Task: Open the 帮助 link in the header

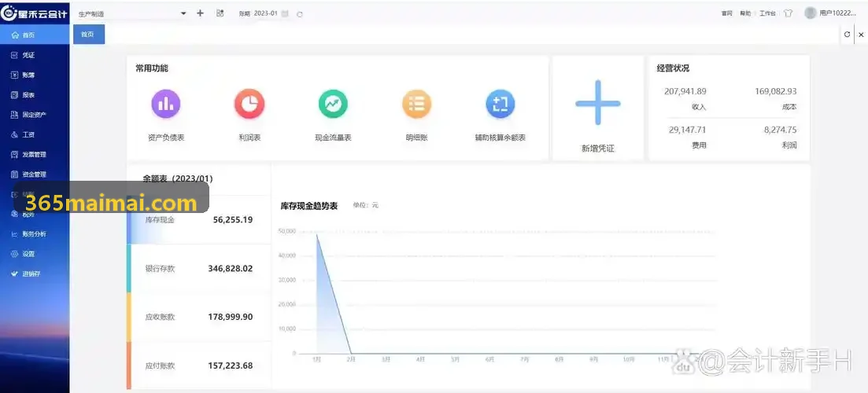Action: 745,13
